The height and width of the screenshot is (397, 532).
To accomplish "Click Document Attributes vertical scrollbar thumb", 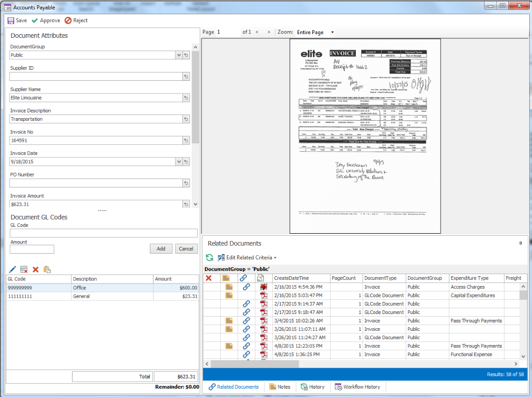I will [196, 97].
